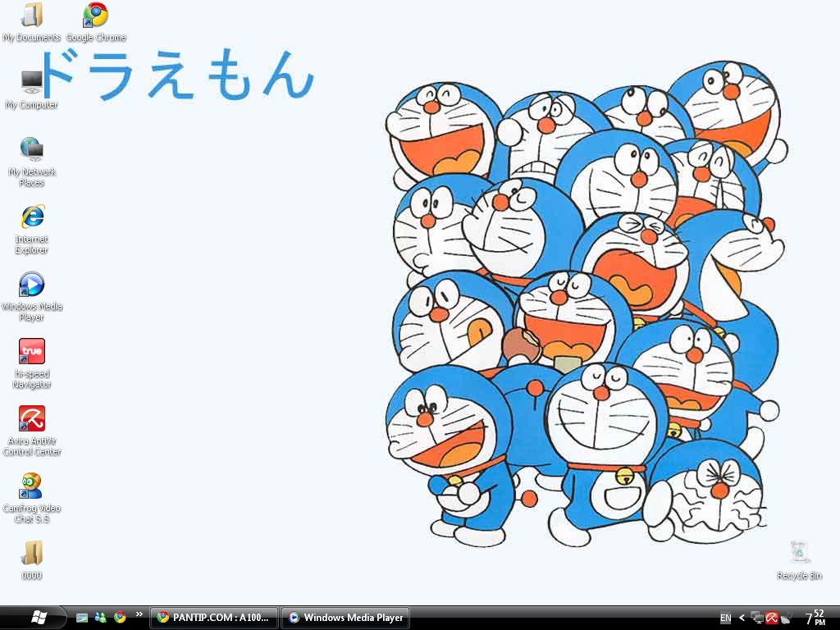Image resolution: width=840 pixels, height=630 pixels.
Task: Switch to Windows Media Player taskbar window
Action: [345, 618]
